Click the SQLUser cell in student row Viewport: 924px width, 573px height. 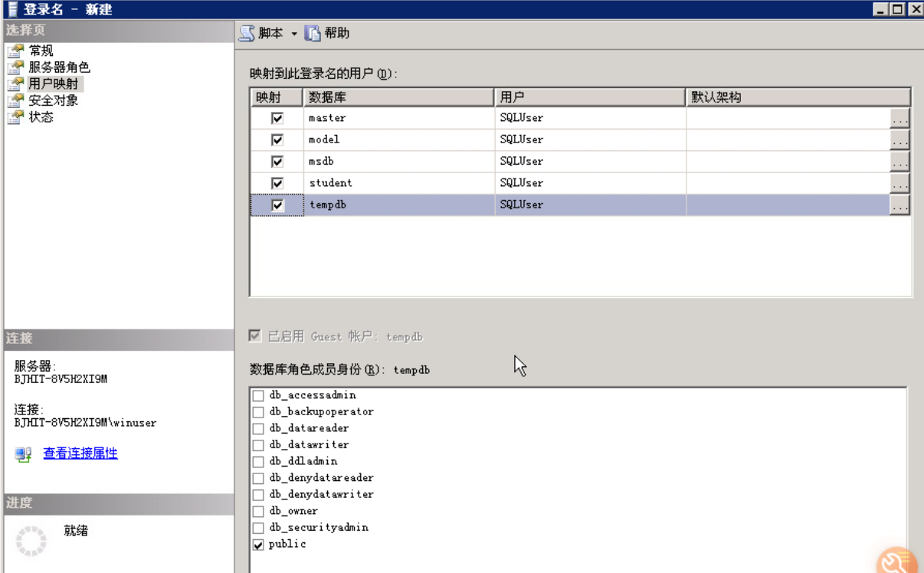[x=590, y=183]
